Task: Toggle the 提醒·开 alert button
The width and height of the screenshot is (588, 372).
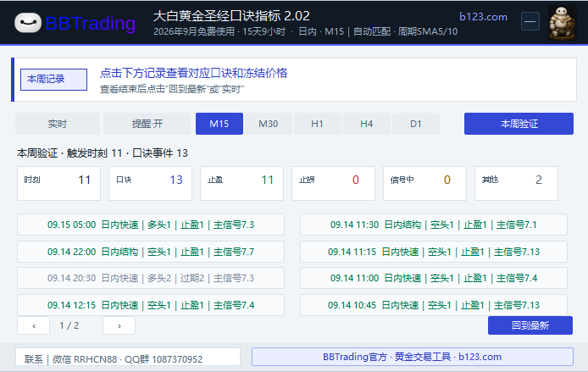Action: click(147, 124)
